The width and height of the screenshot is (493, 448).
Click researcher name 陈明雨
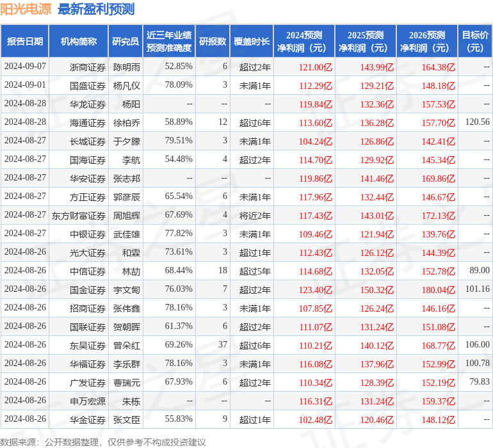click(126, 67)
